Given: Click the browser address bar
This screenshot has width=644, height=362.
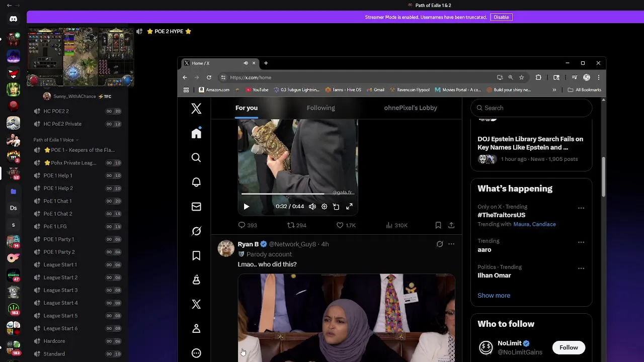Looking at the screenshot, I should (357, 77).
